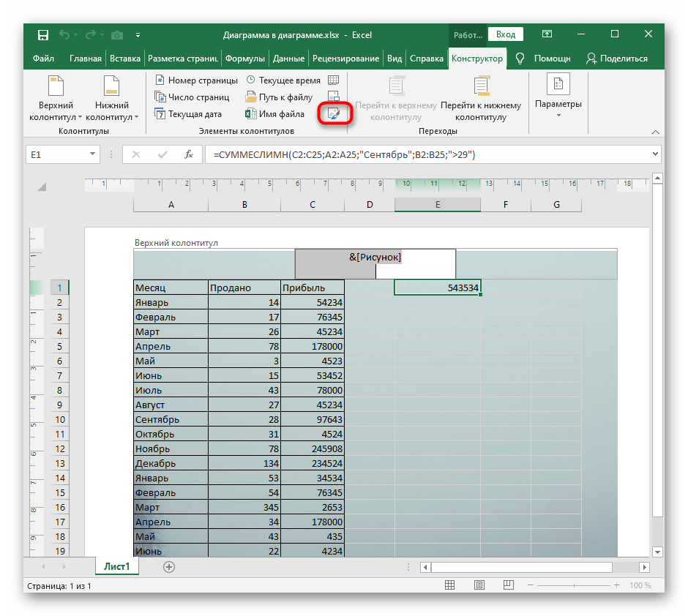Click the Вход sign-in button
The image size is (688, 616).
[506, 34]
